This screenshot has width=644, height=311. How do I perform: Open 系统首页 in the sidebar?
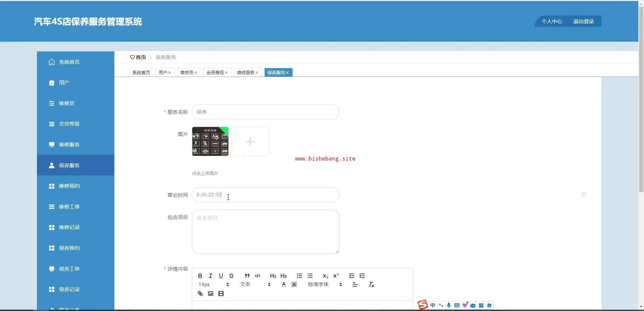(75, 62)
